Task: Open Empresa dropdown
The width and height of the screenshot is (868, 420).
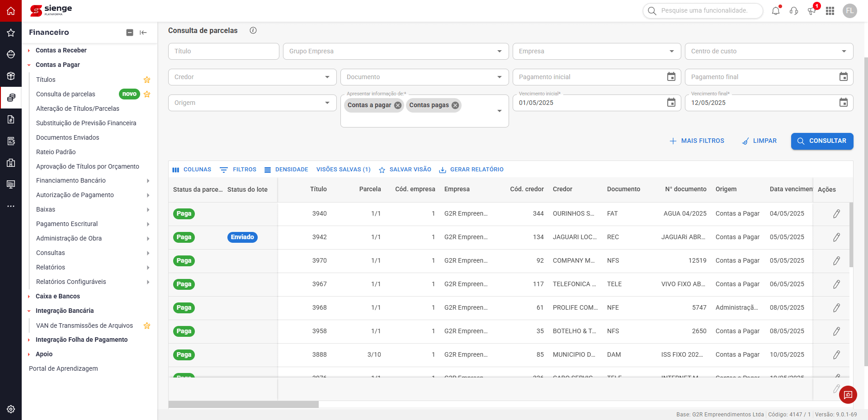Action: [x=597, y=51]
